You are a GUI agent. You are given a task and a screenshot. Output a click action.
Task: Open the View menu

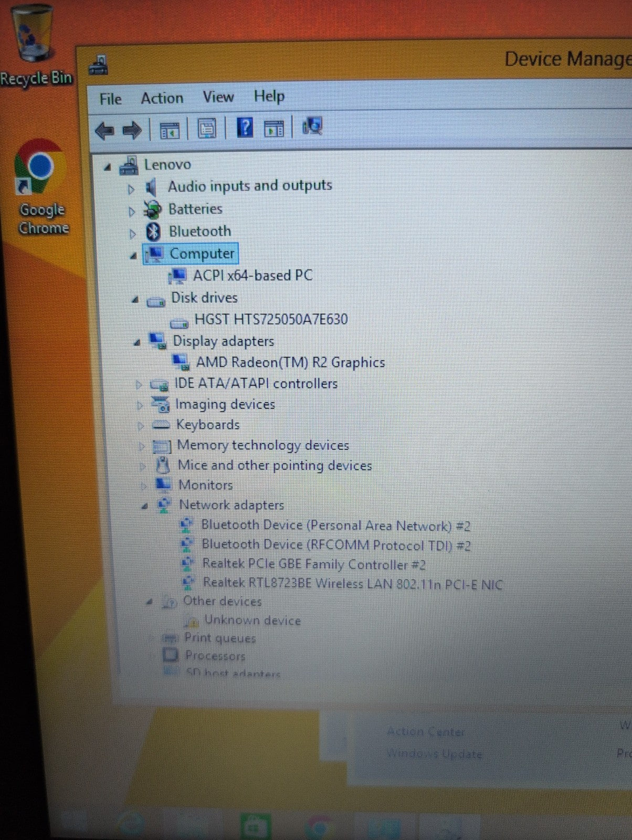218,97
